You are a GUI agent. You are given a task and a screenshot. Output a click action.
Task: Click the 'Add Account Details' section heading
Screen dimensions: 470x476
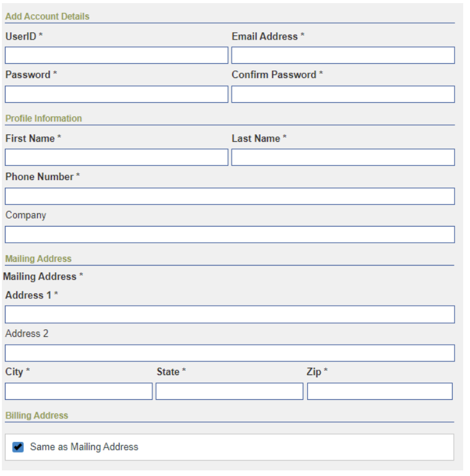(x=47, y=17)
